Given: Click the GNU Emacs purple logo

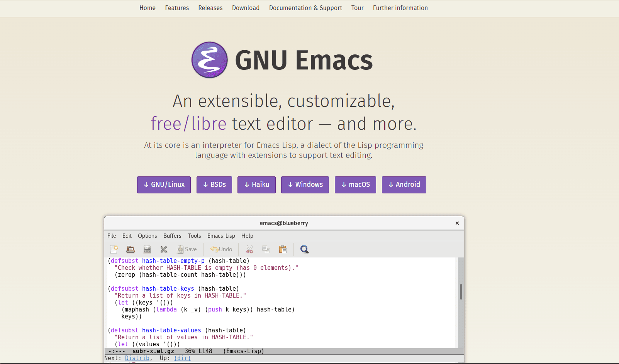Looking at the screenshot, I should tap(210, 60).
